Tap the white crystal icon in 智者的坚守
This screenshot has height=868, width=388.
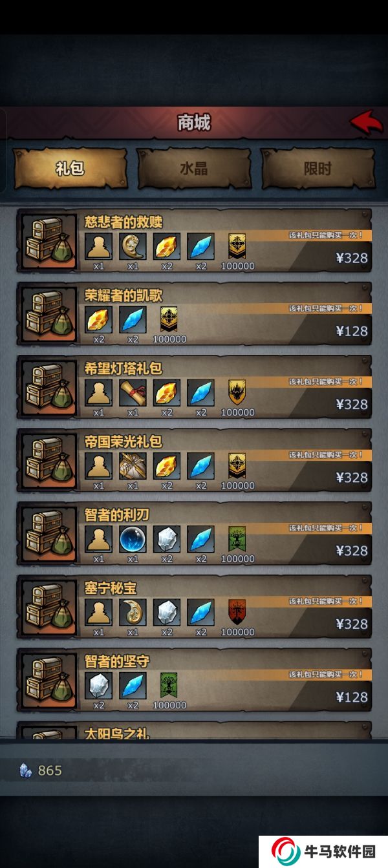click(x=98, y=685)
